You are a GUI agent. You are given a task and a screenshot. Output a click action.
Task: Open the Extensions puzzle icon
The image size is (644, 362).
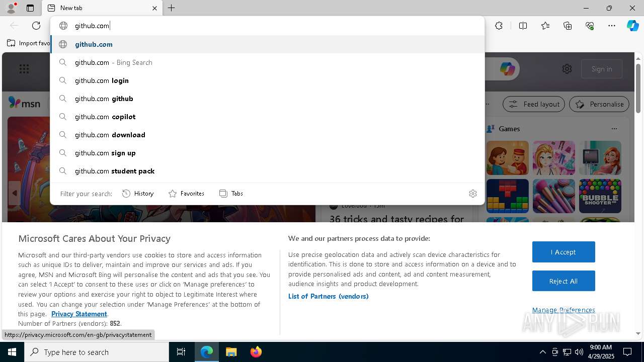pyautogui.click(x=499, y=26)
